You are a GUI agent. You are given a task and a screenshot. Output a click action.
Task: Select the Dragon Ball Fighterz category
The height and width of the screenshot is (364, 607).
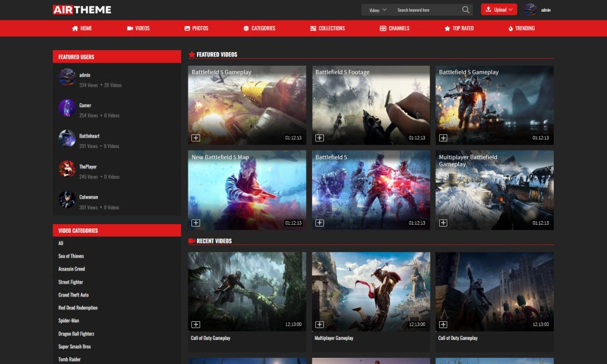76,334
